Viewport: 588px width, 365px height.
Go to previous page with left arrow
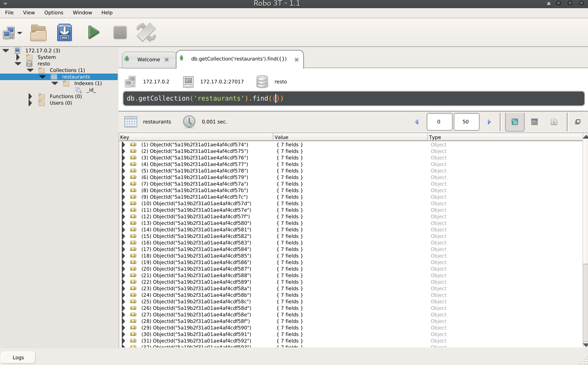tap(417, 122)
